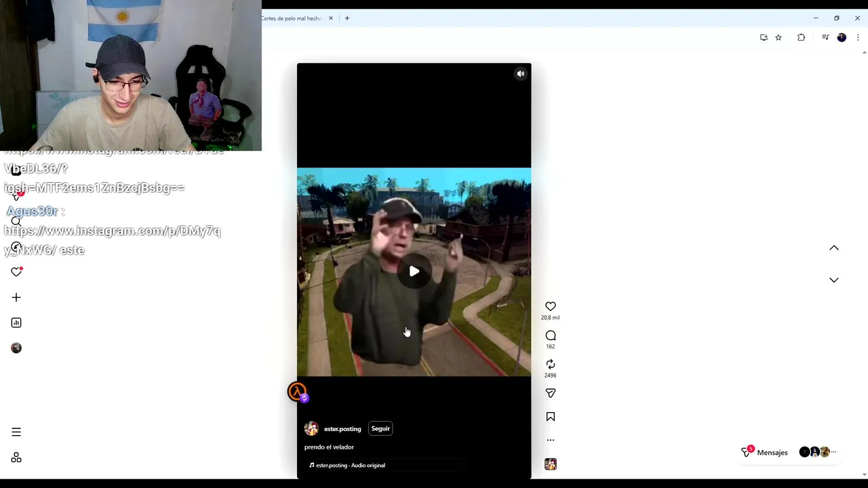Go to the next reel with down chevron
Viewport: 868px width, 488px height.
(x=834, y=280)
